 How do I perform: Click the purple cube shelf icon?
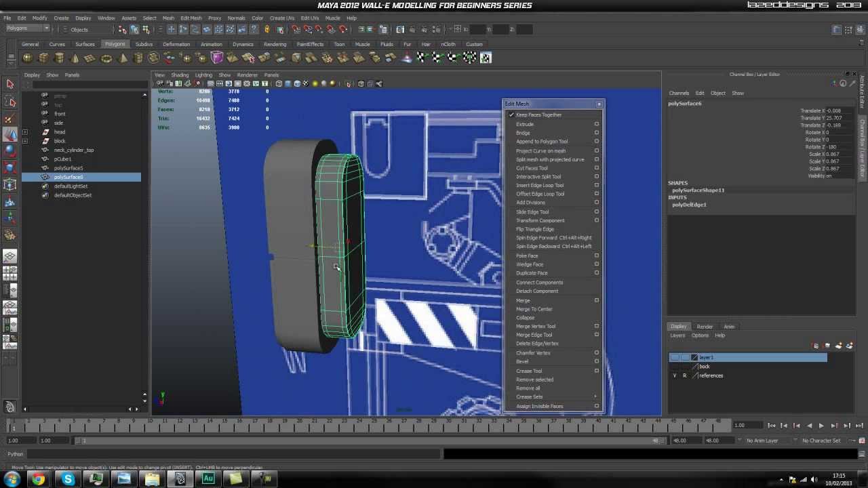coord(217,58)
